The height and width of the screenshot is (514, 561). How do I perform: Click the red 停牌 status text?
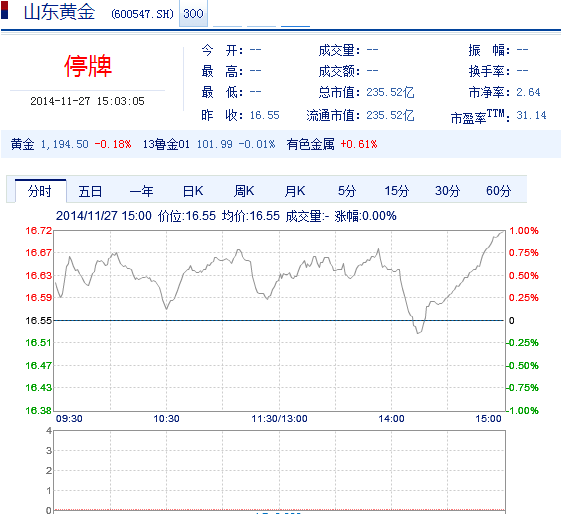88,66
